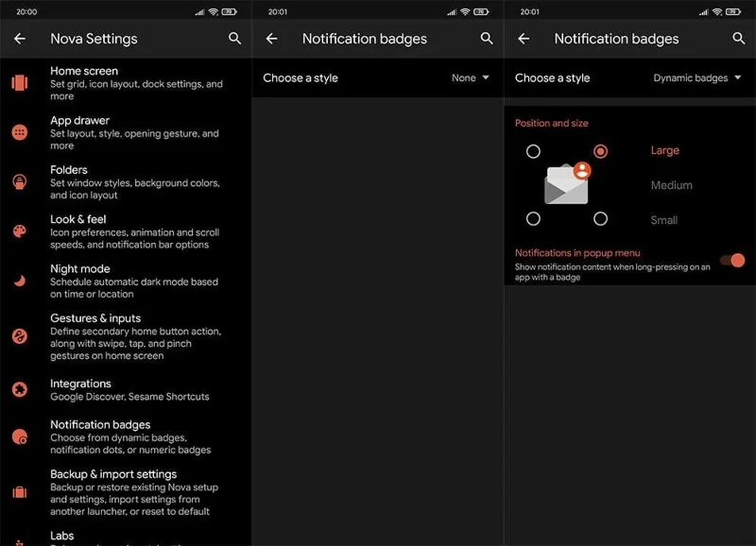
Task: Go back from the None-style Notification badges screen
Action: pyautogui.click(x=272, y=39)
